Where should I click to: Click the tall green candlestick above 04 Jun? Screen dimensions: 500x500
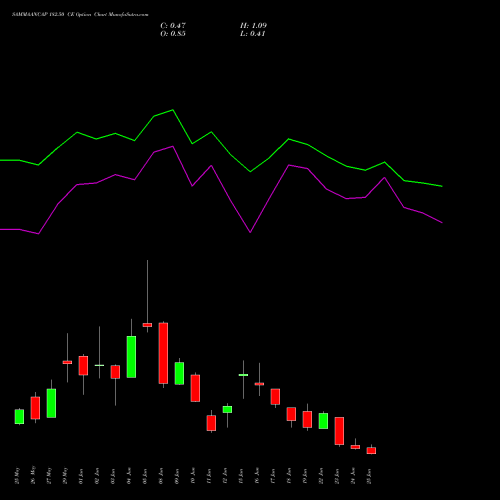131,357
